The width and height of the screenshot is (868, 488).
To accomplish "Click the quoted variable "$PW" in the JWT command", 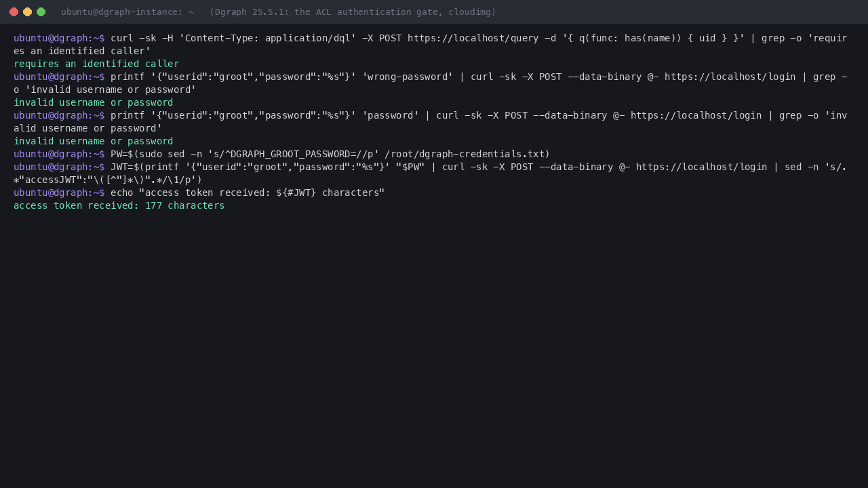I will coord(410,167).
